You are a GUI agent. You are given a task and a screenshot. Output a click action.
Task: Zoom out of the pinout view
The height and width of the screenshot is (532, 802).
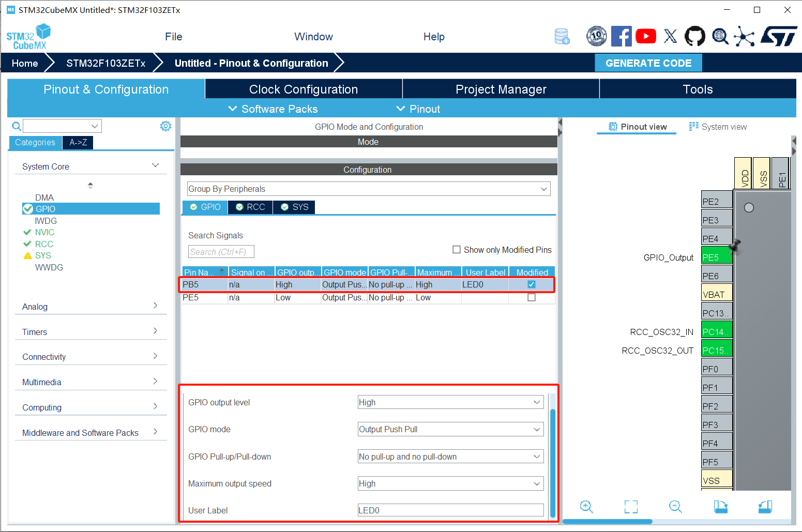tap(675, 507)
